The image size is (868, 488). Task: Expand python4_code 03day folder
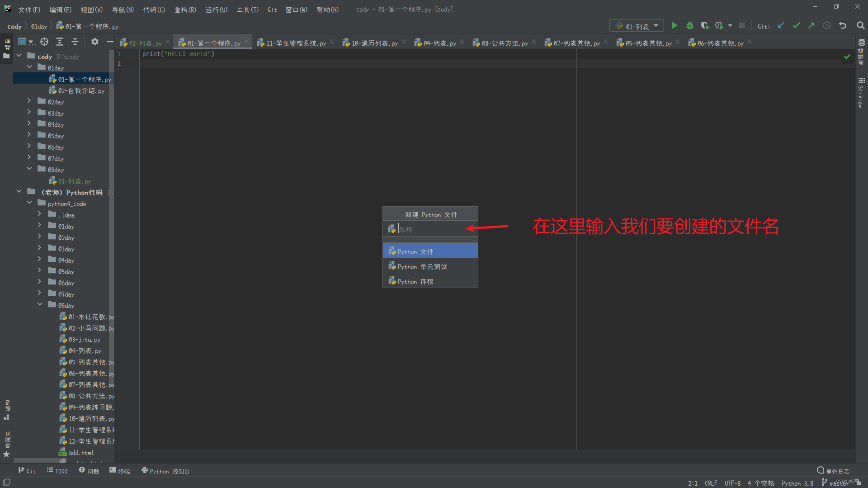[40, 248]
